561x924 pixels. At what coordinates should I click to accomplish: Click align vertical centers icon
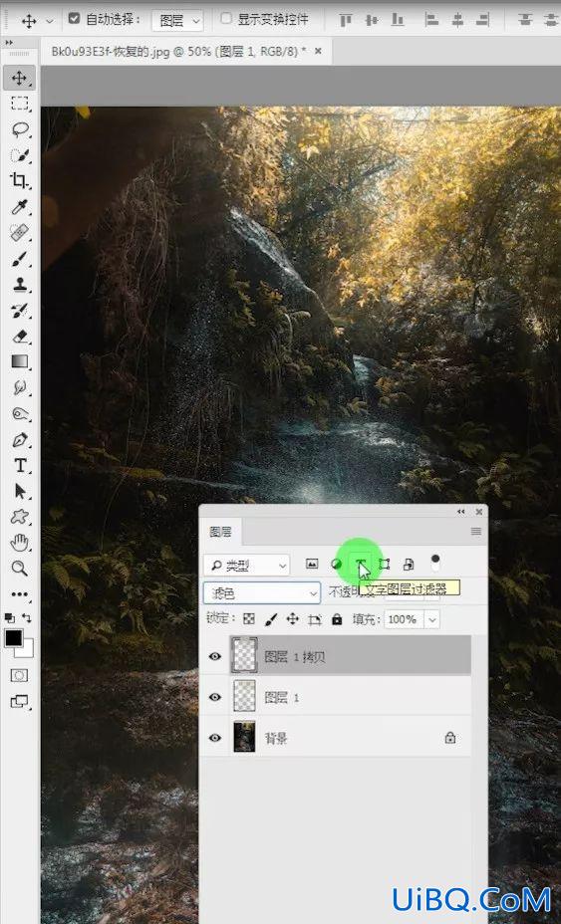[372, 20]
